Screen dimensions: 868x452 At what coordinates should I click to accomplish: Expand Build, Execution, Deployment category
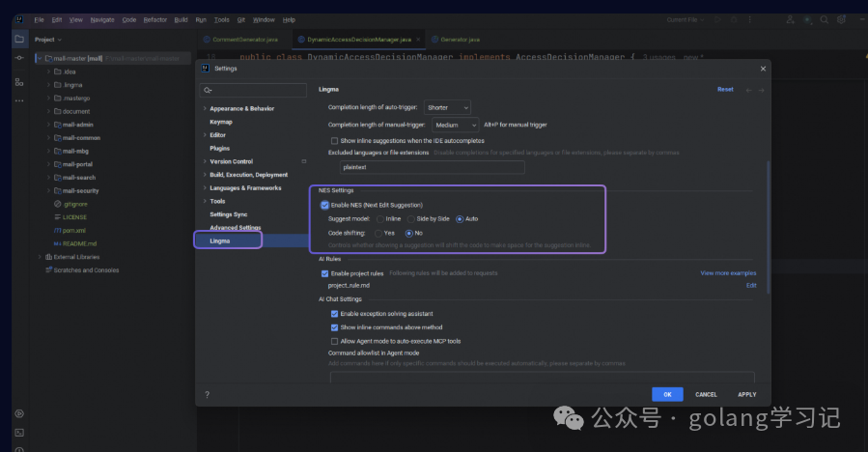205,175
